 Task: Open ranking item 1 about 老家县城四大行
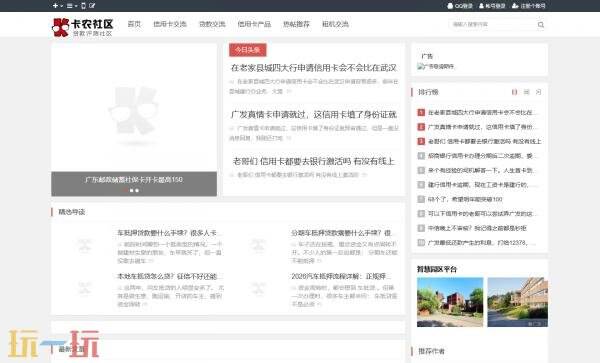tap(483, 112)
